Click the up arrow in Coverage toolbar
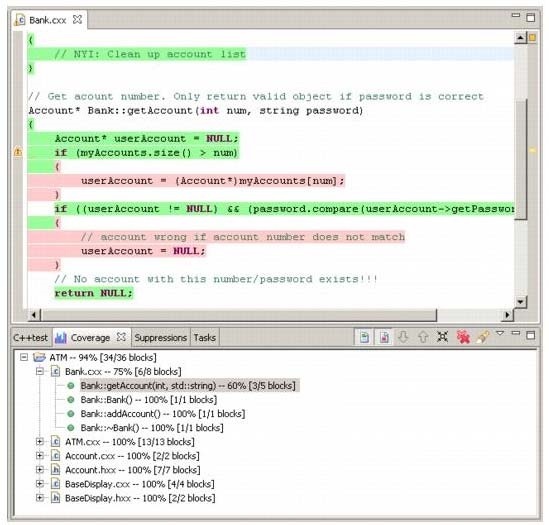Viewport: 549px width, 525px height. [423, 337]
